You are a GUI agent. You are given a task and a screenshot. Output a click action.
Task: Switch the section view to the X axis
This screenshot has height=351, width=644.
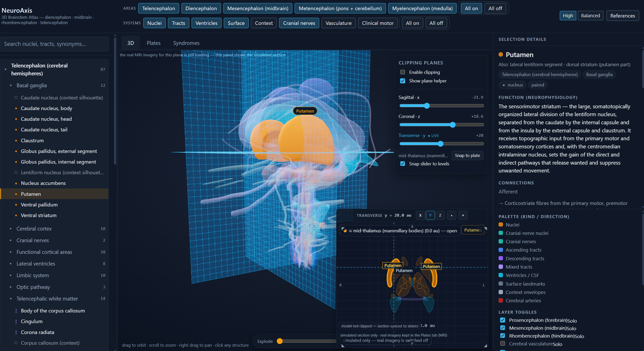coord(420,215)
